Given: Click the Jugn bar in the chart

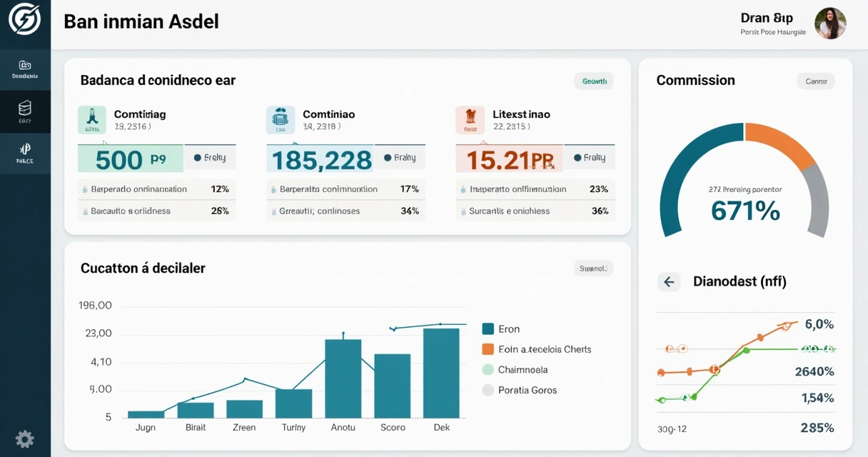Looking at the screenshot, I should click(146, 414).
